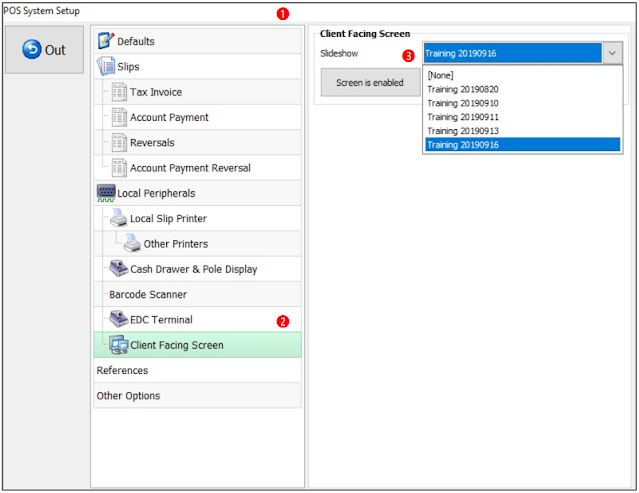Click the Client Facing Screen group heading

365,34
